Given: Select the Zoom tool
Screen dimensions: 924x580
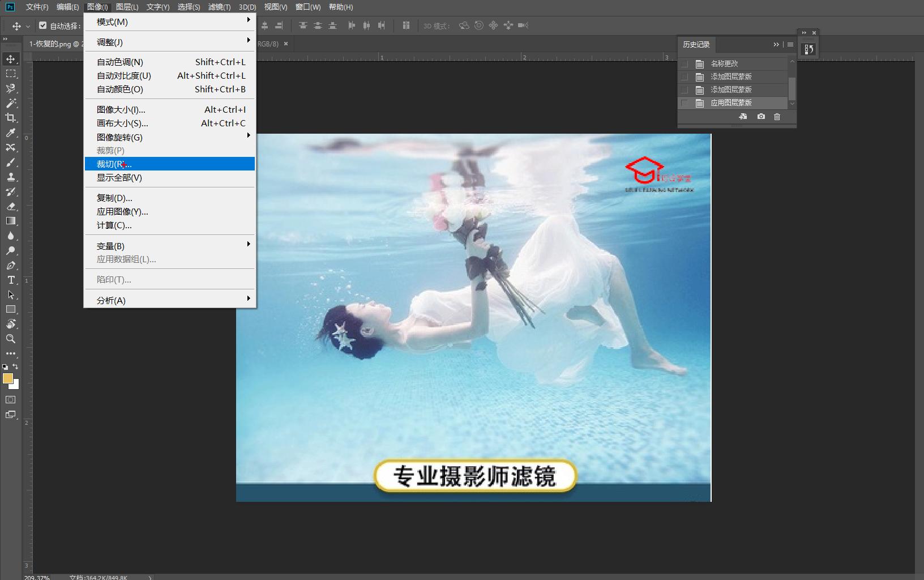Looking at the screenshot, I should tap(10, 339).
